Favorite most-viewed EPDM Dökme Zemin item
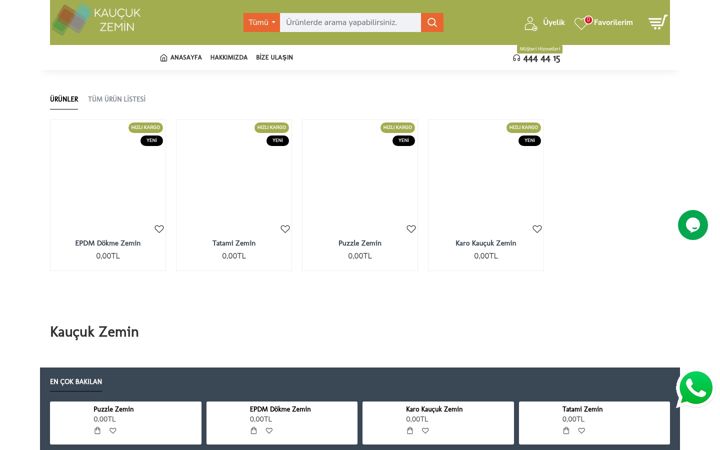720x450 pixels. click(x=269, y=430)
